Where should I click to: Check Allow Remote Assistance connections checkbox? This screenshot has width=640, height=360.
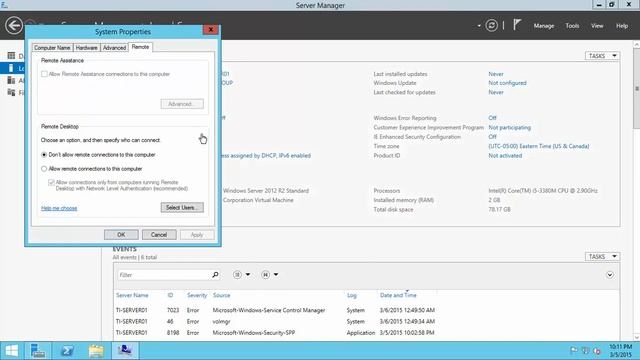44,74
